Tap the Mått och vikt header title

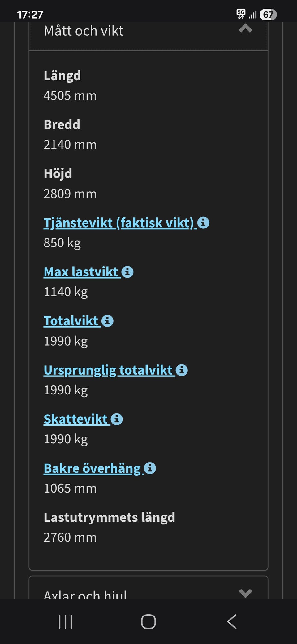pyautogui.click(x=84, y=31)
